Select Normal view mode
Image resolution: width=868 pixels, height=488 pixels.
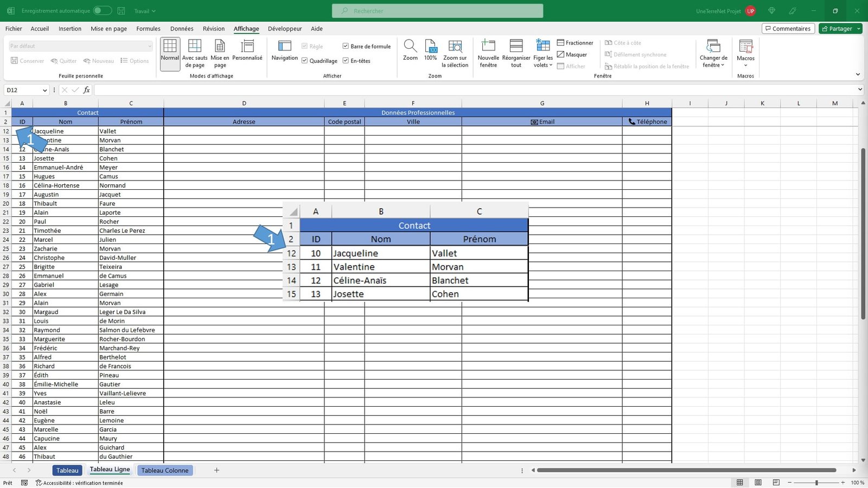[169, 53]
